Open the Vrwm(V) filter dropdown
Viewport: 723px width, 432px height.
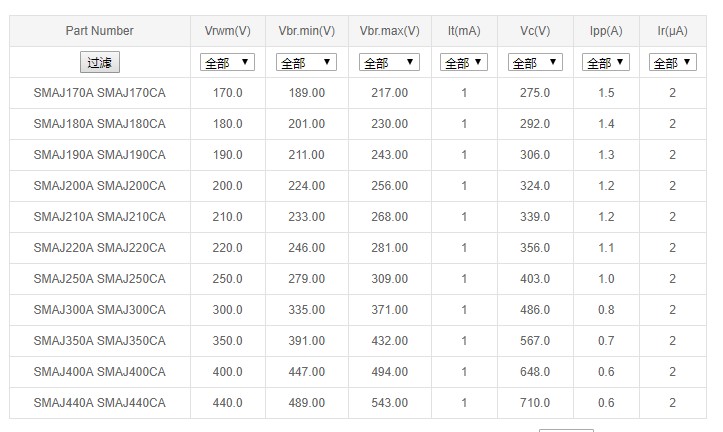tap(227, 62)
